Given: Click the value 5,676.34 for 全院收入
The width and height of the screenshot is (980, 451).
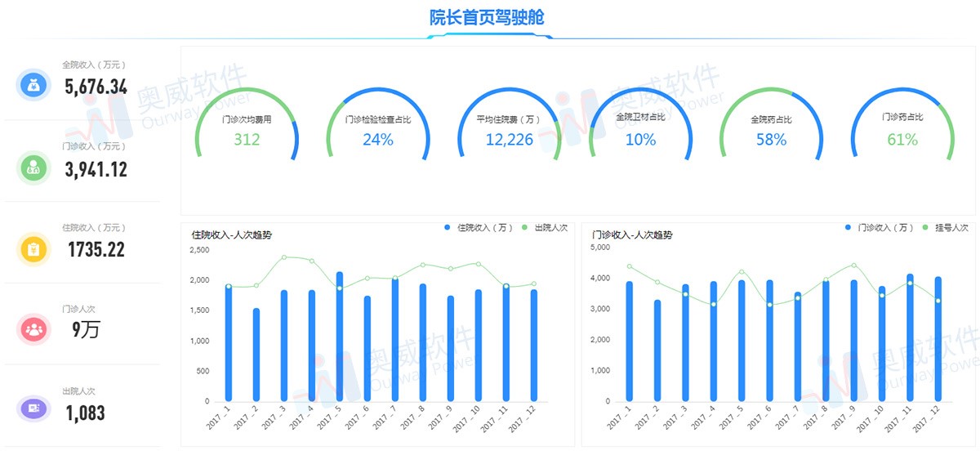Looking at the screenshot, I should 96,87.
